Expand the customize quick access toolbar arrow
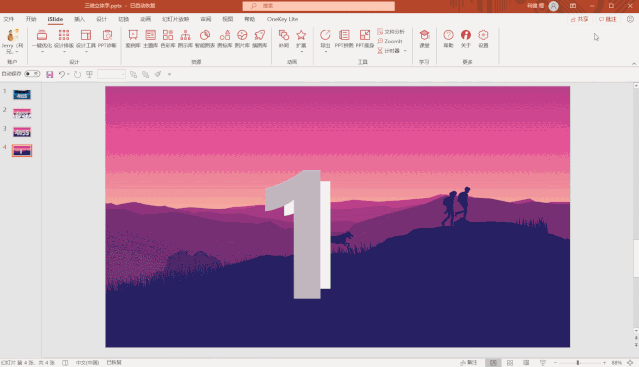The image size is (639, 367). click(x=170, y=75)
